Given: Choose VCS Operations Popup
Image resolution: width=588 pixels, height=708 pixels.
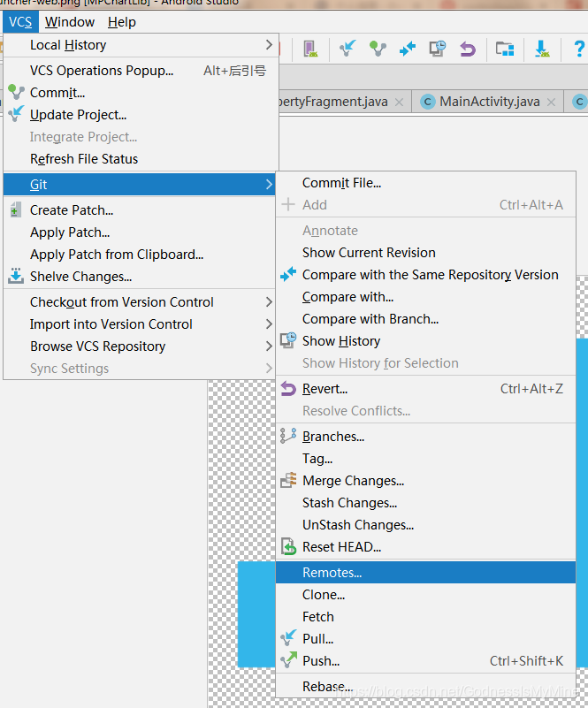Looking at the screenshot, I should (141, 71).
